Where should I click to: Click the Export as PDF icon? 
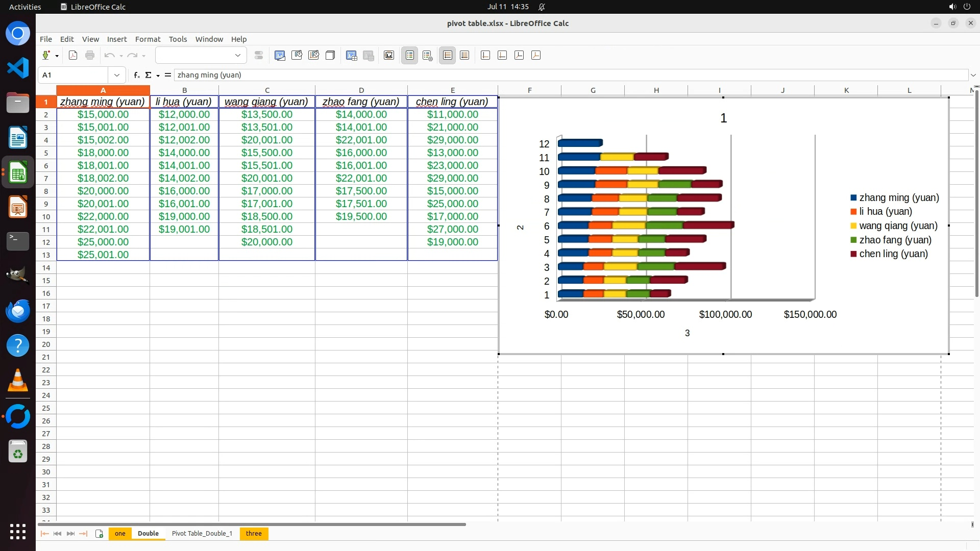coord(73,56)
